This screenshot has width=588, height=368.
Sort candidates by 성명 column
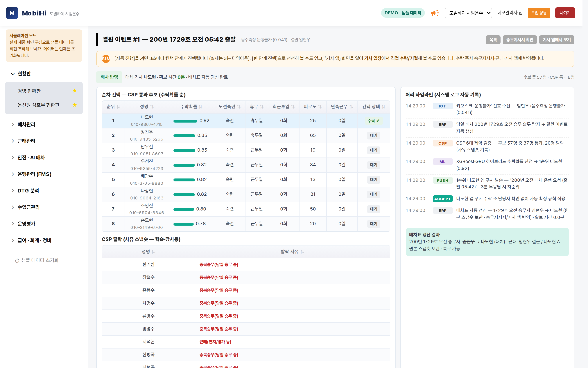[x=147, y=107]
